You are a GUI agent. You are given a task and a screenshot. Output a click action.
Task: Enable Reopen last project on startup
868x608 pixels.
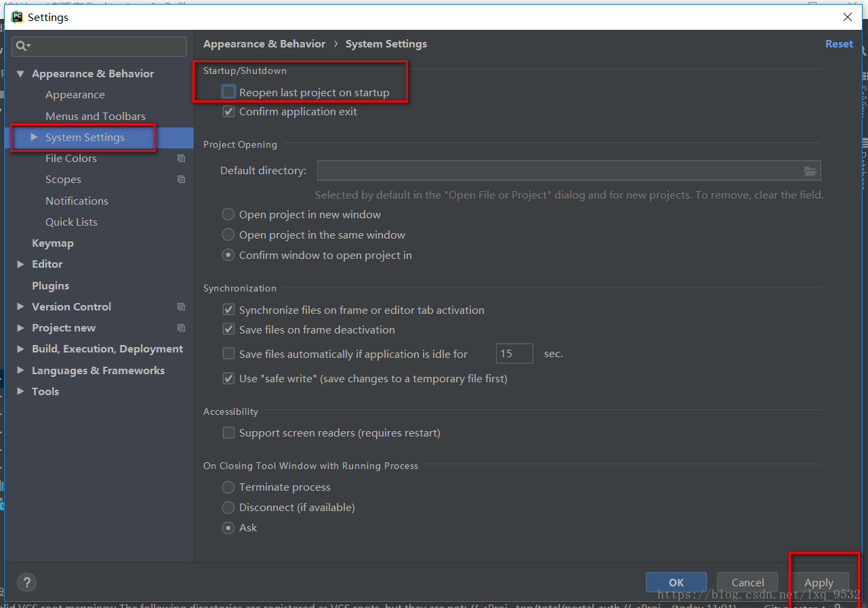[229, 92]
